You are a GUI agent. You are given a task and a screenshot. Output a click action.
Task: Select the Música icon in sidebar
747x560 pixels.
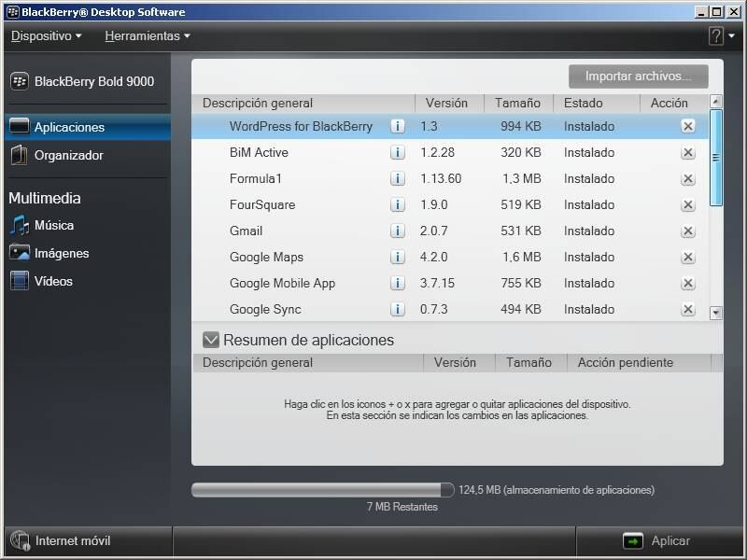point(20,225)
